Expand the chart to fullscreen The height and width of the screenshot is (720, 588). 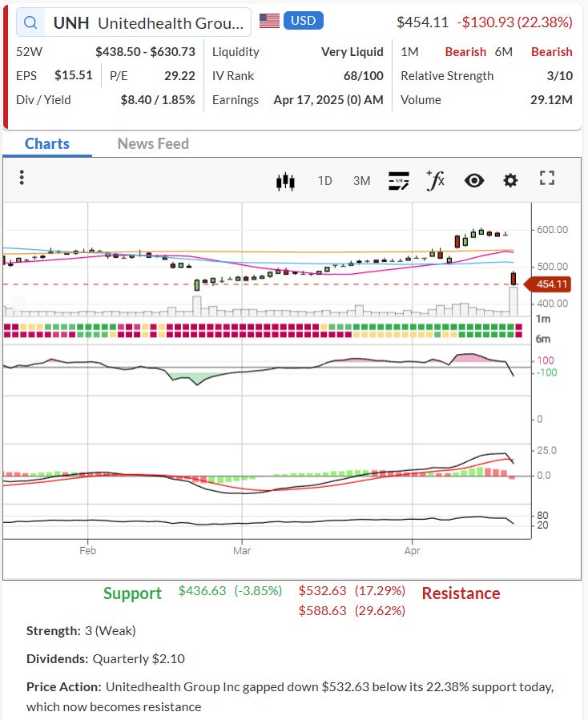click(546, 178)
